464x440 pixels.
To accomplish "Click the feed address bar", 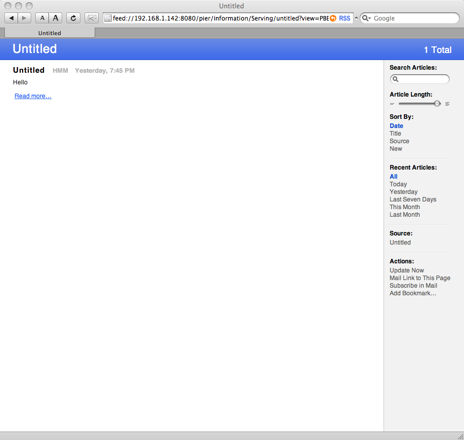I will (x=220, y=18).
